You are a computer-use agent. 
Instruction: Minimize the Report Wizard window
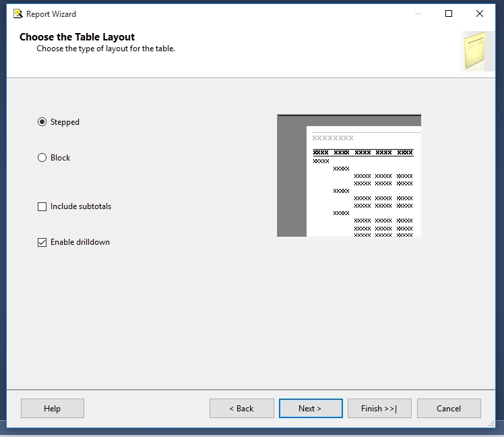click(x=418, y=13)
